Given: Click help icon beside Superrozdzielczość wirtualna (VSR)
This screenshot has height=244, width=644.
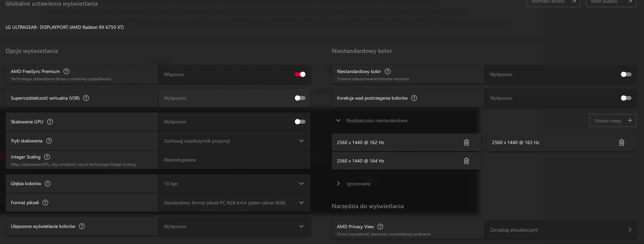Looking at the screenshot, I should (86, 98).
